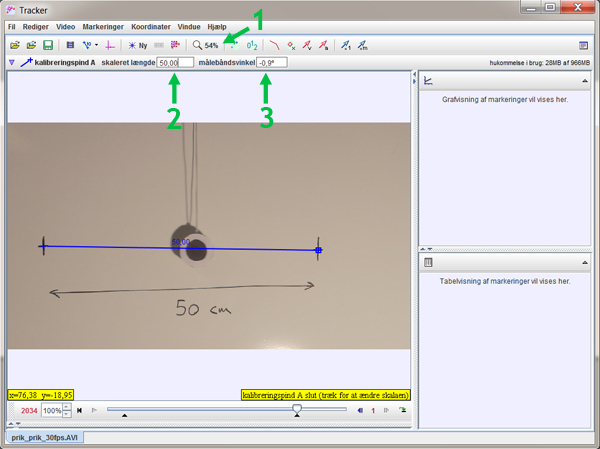
Task: Click the kalibreringspind A track button
Action: pos(57,62)
